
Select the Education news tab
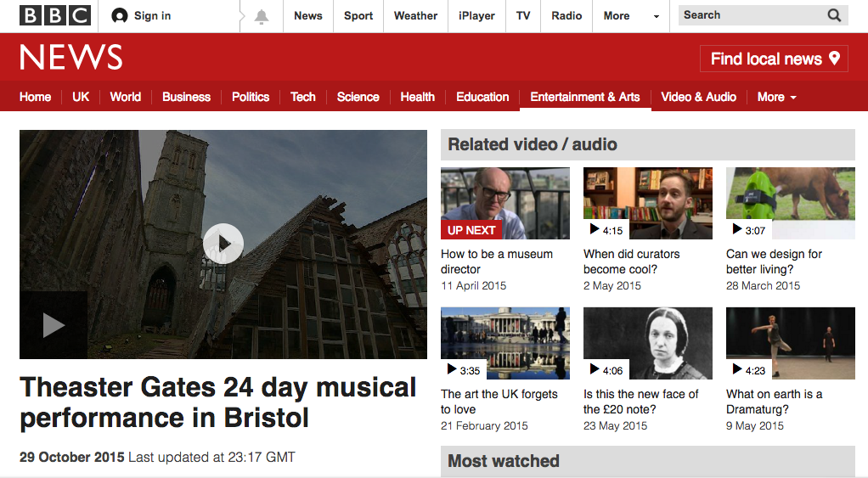point(482,97)
